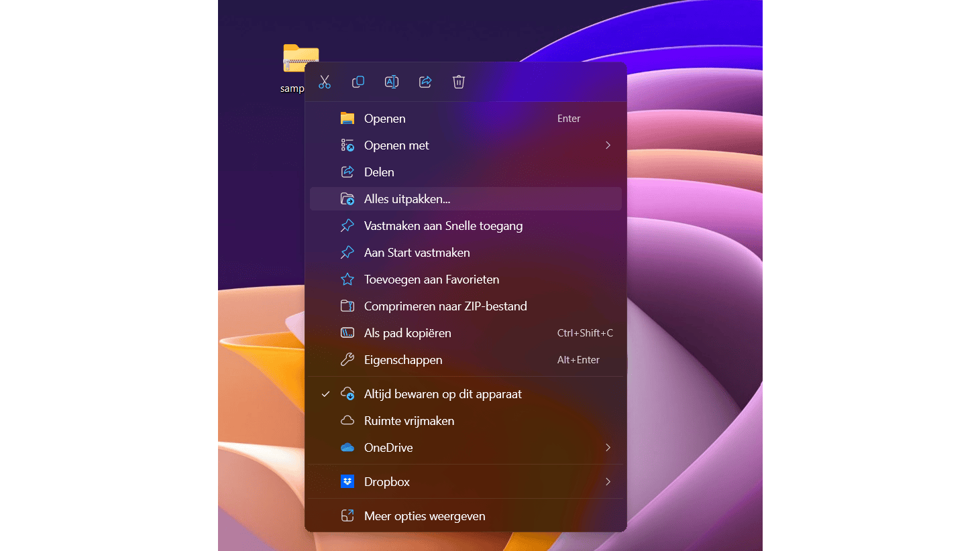The width and height of the screenshot is (980, 551).
Task: Toggle 'Altijd bewaren op dit apparaat' checkmark
Action: point(325,393)
